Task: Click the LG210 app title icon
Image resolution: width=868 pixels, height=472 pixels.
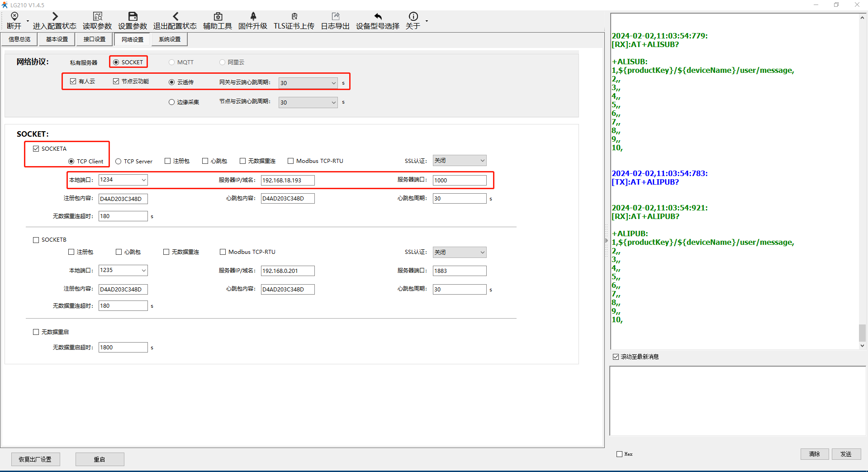Action: (5, 5)
